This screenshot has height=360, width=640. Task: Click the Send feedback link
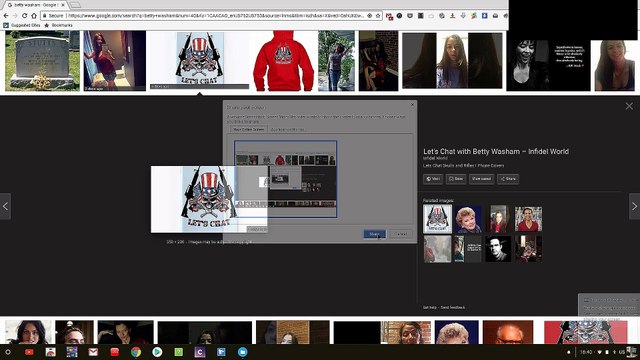pyautogui.click(x=453, y=307)
